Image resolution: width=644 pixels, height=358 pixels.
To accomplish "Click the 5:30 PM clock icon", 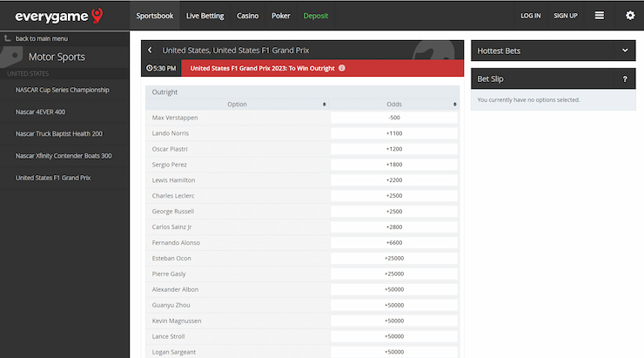I will (149, 68).
